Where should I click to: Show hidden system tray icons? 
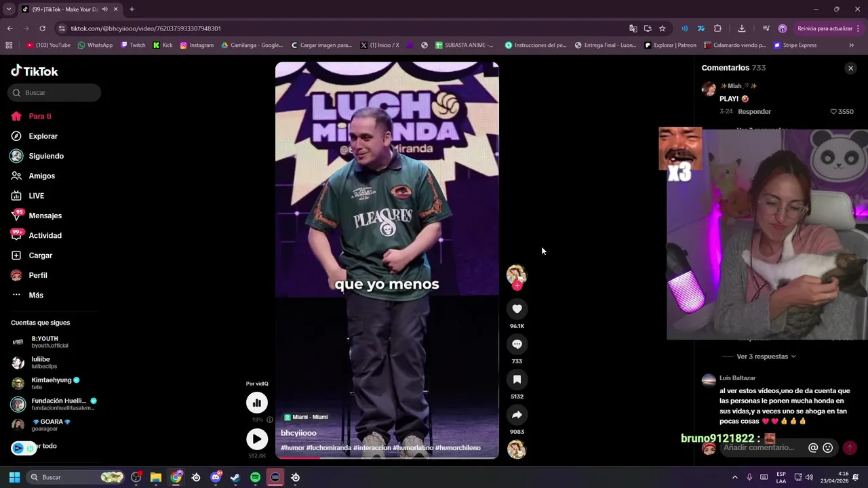734,477
